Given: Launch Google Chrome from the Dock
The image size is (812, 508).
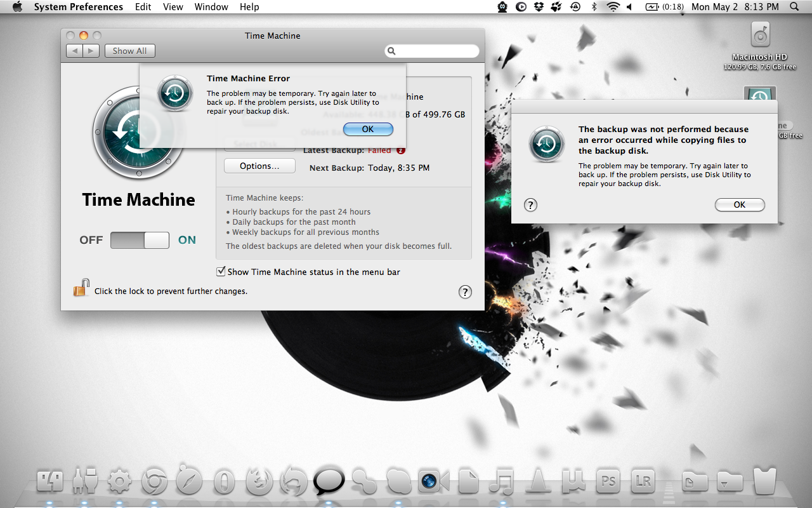Looking at the screenshot, I should (x=154, y=482).
